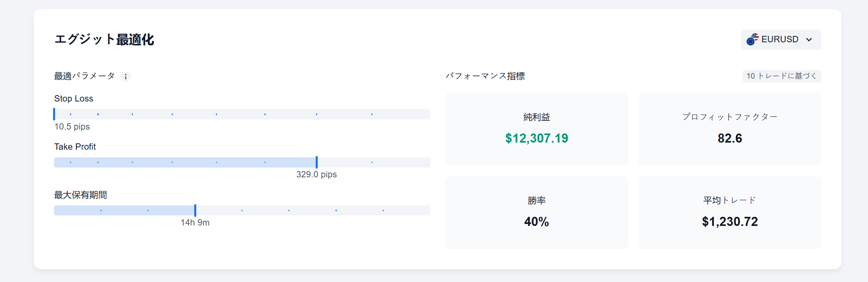Click the $12,307.19 net profit figure

tap(536, 139)
